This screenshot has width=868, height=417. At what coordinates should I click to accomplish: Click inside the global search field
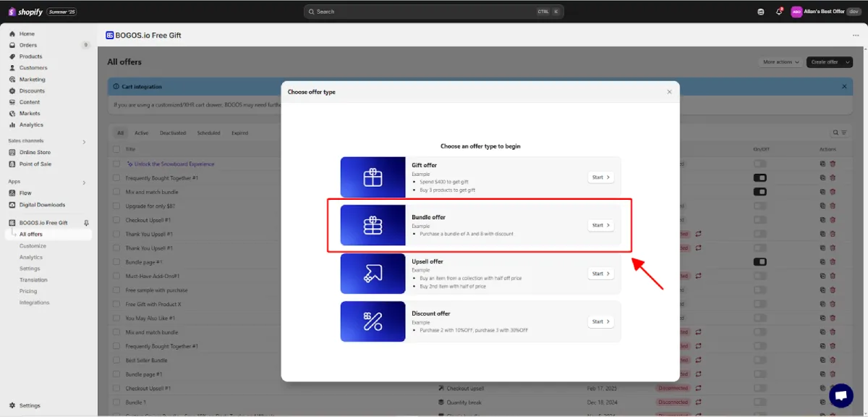(x=434, y=11)
